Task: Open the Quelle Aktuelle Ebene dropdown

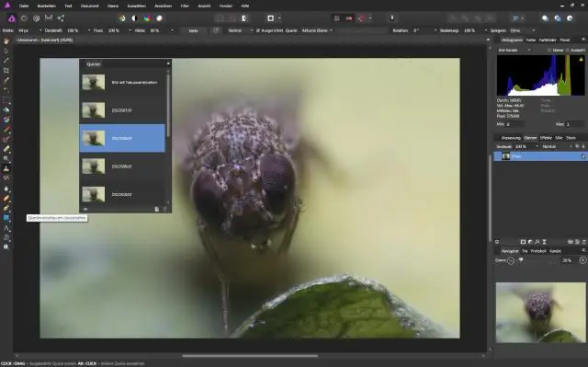Action: pos(317,30)
